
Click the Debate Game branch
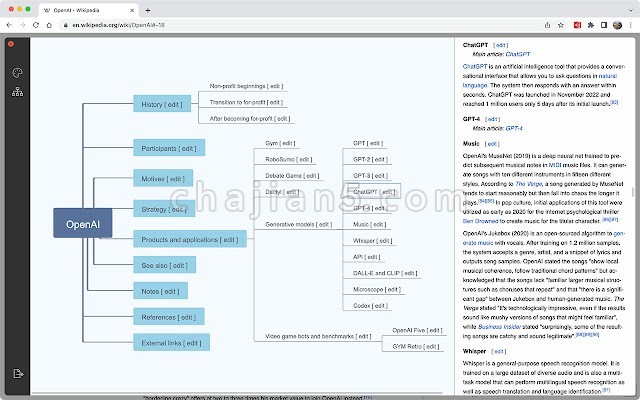292,176
